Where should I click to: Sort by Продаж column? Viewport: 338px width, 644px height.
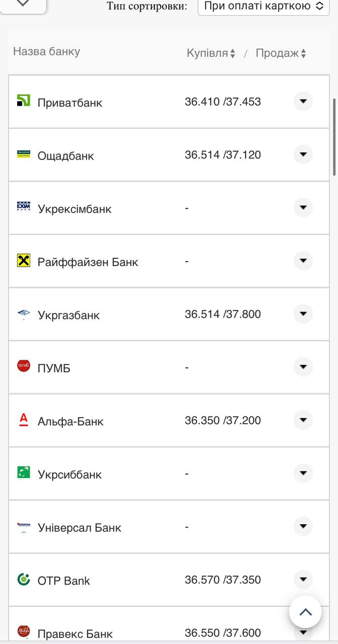click(x=281, y=53)
